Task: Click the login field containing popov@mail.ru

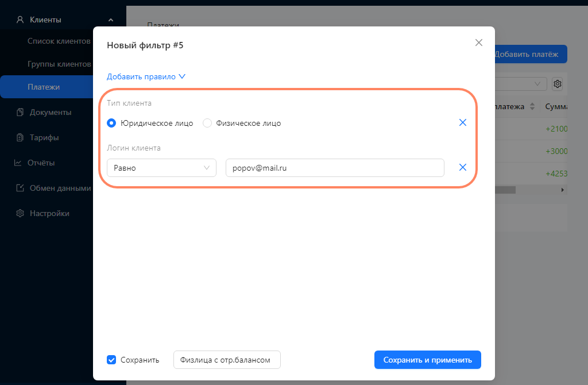Action: [335, 168]
